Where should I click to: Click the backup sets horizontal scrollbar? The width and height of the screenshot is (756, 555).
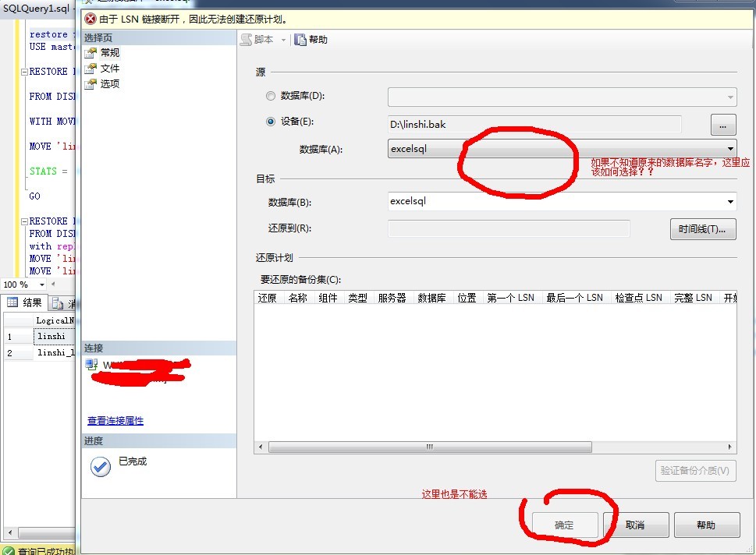(429, 446)
